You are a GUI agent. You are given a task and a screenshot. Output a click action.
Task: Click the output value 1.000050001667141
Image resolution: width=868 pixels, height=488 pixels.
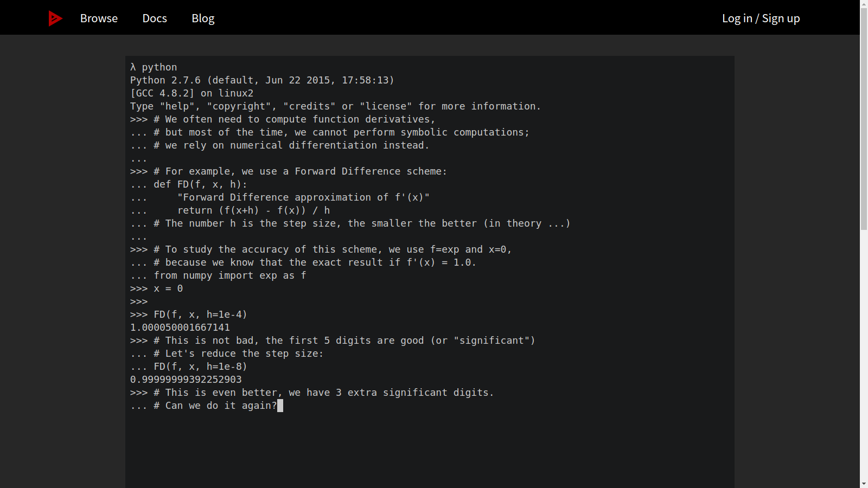click(180, 328)
